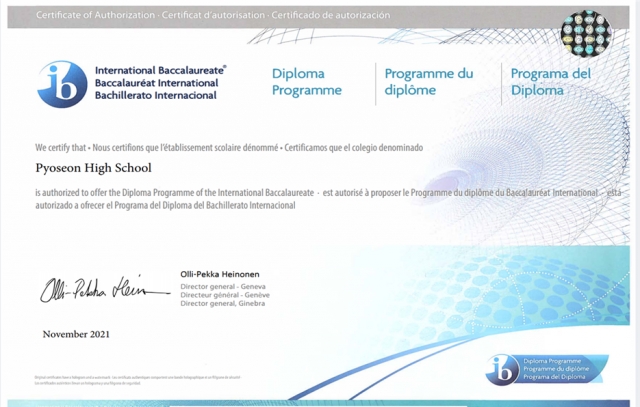Click the round IB logo at top left
Screen dimensions: 640x407
(62, 84)
